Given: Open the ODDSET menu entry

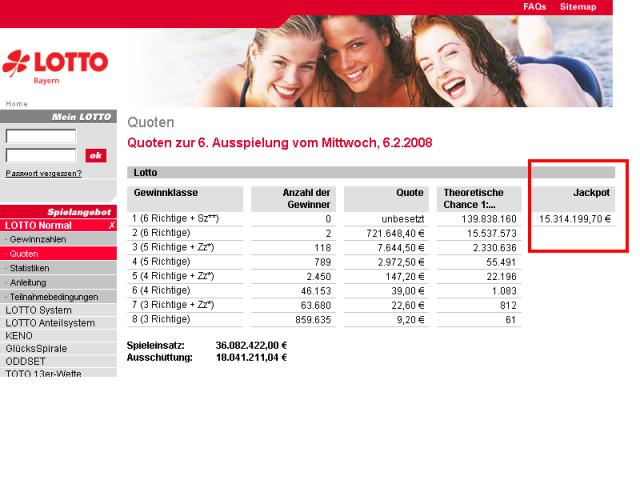Looking at the screenshot, I should click(x=58, y=361).
